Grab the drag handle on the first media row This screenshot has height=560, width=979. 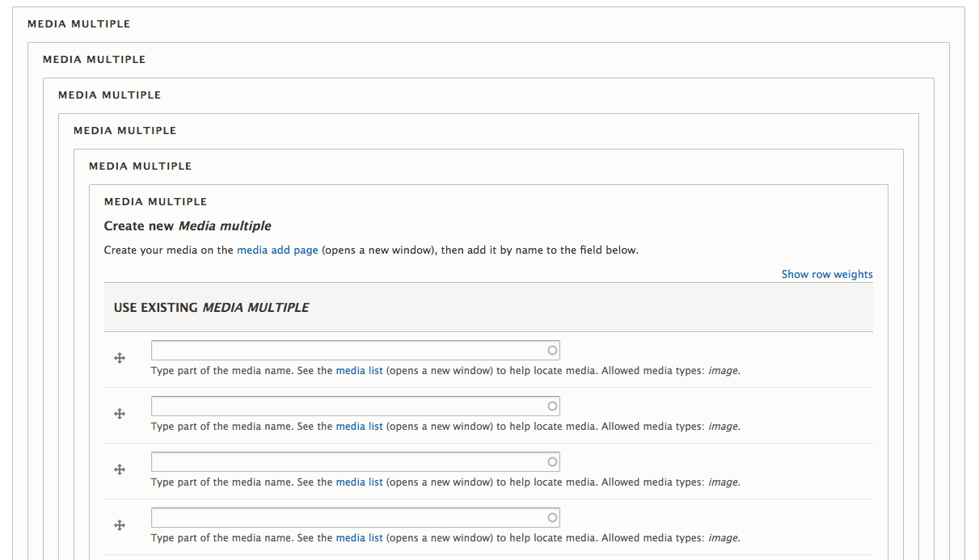(120, 358)
